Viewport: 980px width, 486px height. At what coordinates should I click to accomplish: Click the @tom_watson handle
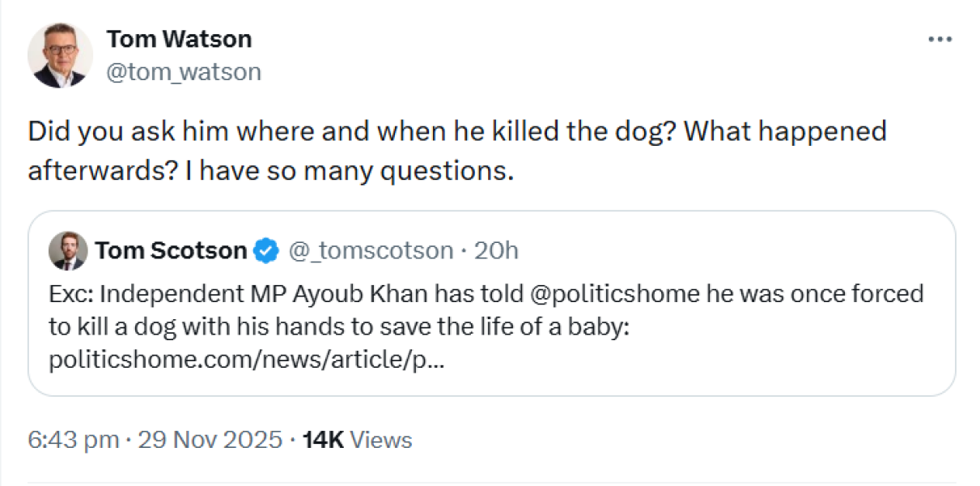184,71
